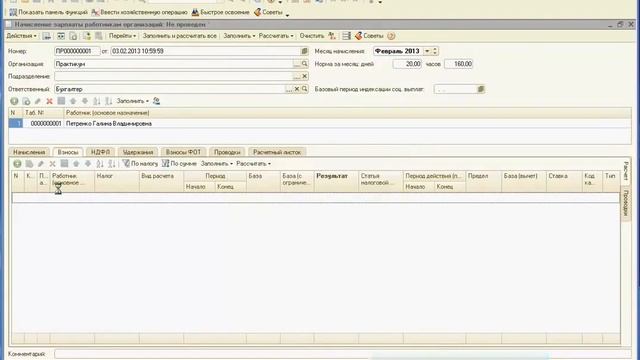Click the help question mark icon
640x360 pixels.
(391, 36)
